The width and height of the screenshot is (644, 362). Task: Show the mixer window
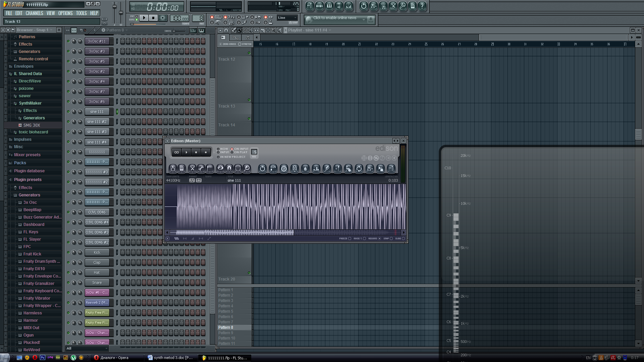348,6
